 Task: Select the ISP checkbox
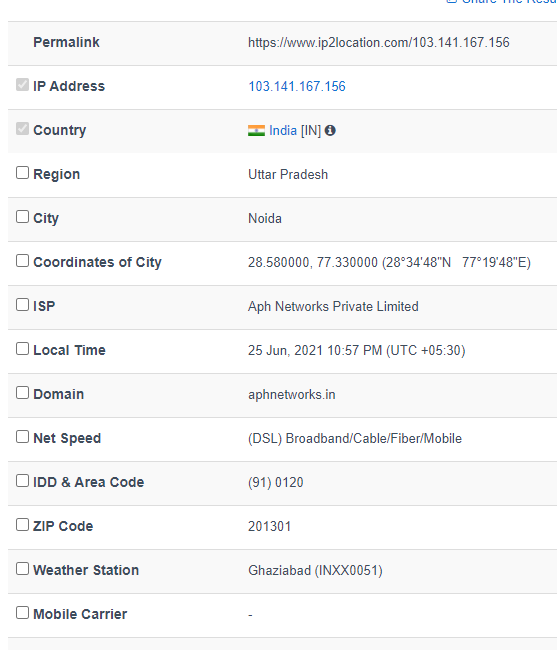[22, 305]
